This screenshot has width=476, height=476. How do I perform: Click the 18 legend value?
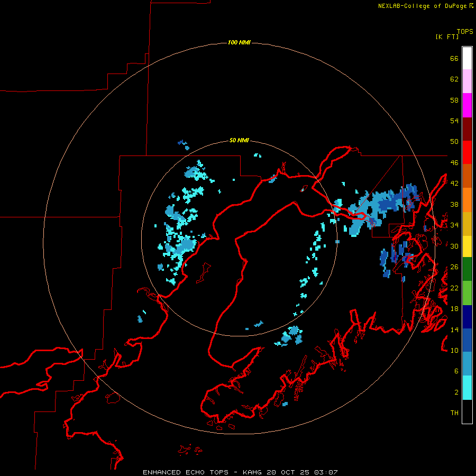click(454, 309)
